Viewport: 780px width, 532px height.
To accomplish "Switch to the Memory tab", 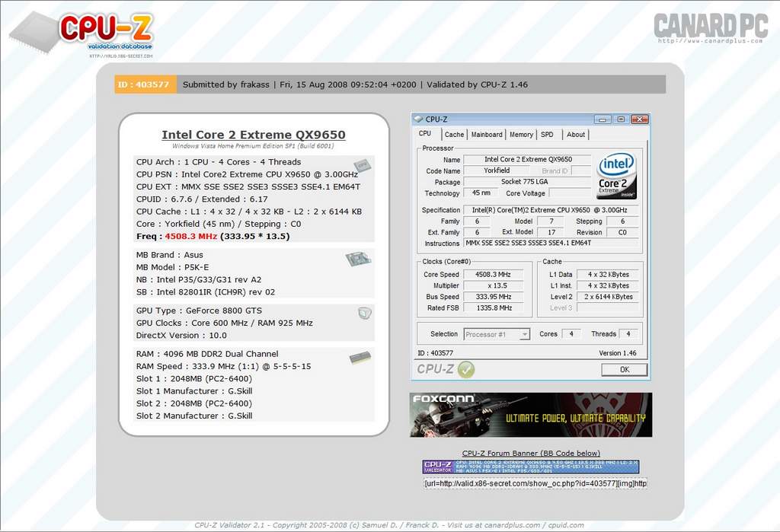I will click(521, 134).
